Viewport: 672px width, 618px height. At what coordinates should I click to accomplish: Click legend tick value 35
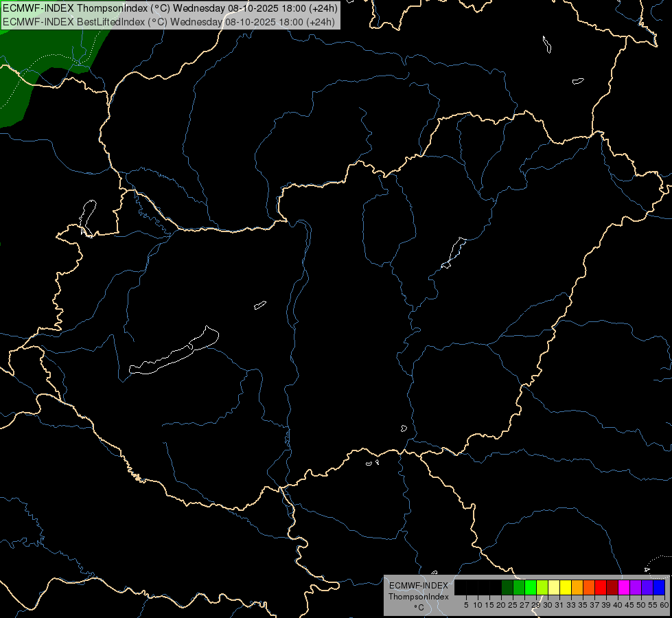(x=583, y=605)
